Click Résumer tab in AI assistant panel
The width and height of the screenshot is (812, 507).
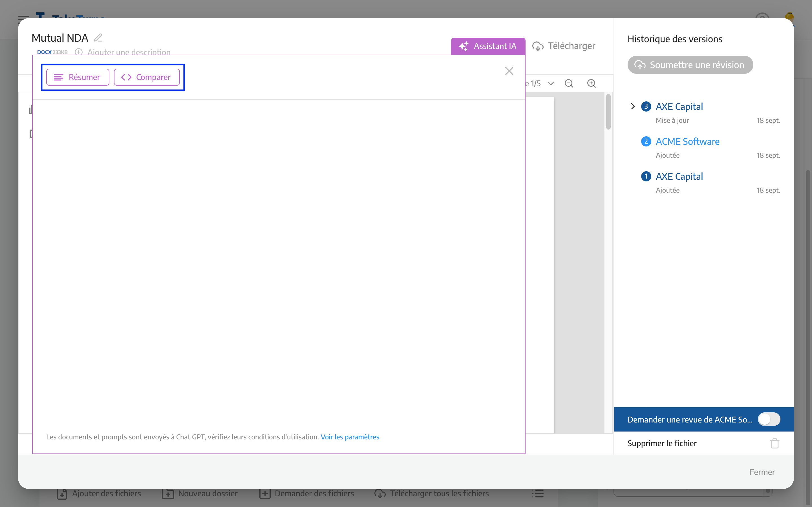point(78,77)
